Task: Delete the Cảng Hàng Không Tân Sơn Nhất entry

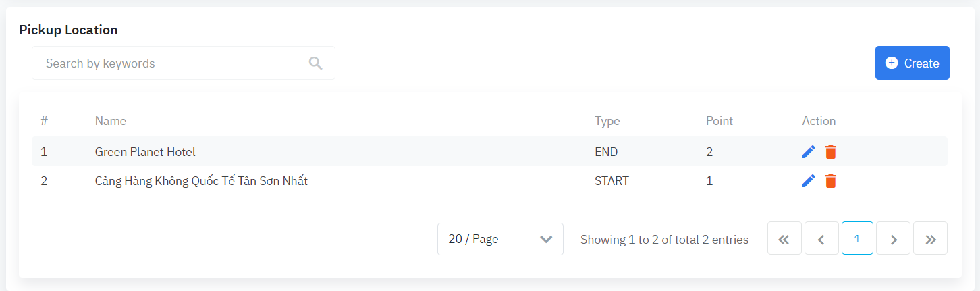Action: point(831,181)
